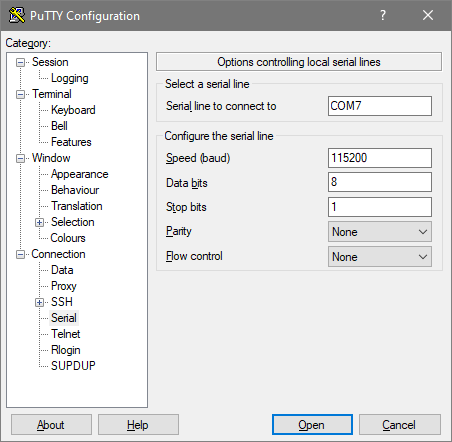Click the 'Category:' label
Viewport: 452px width, 442px height.
(x=28, y=43)
